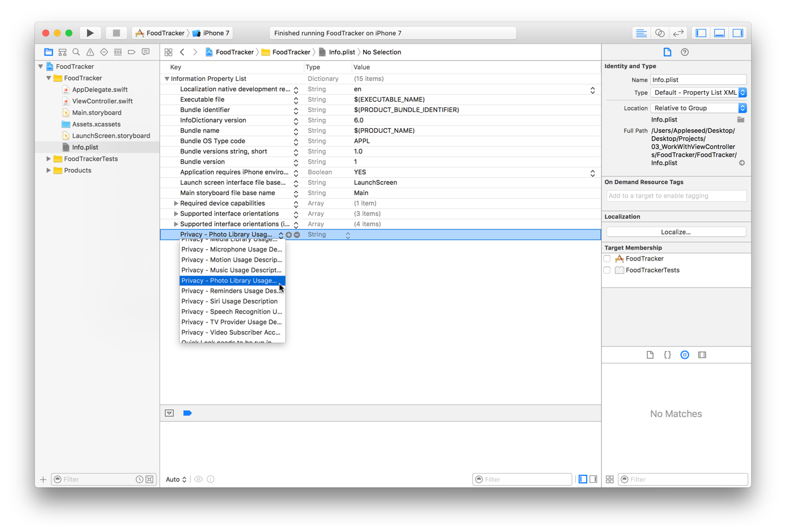Open the Project navigator

coord(49,52)
